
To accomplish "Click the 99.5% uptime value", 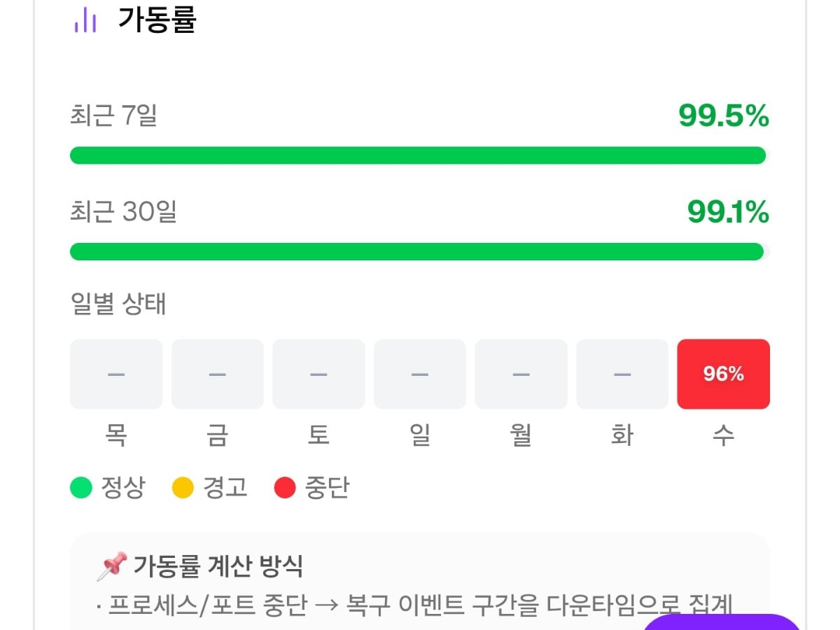I will (724, 116).
